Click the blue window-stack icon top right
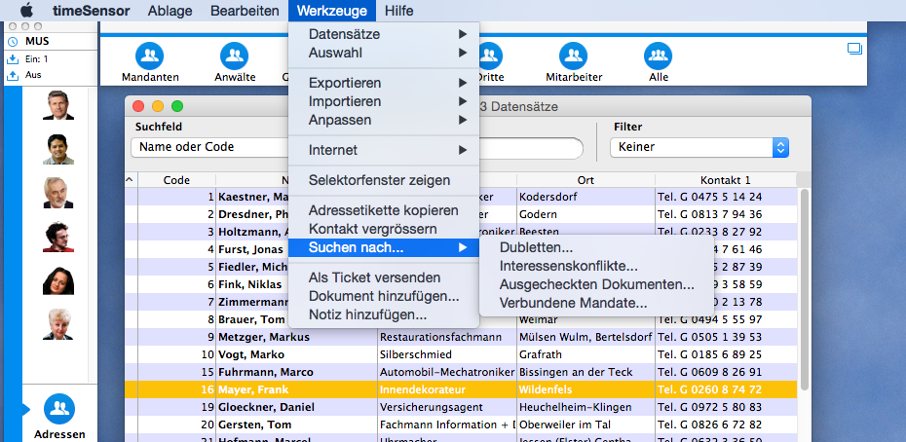This screenshot has height=442, width=906. tap(855, 49)
